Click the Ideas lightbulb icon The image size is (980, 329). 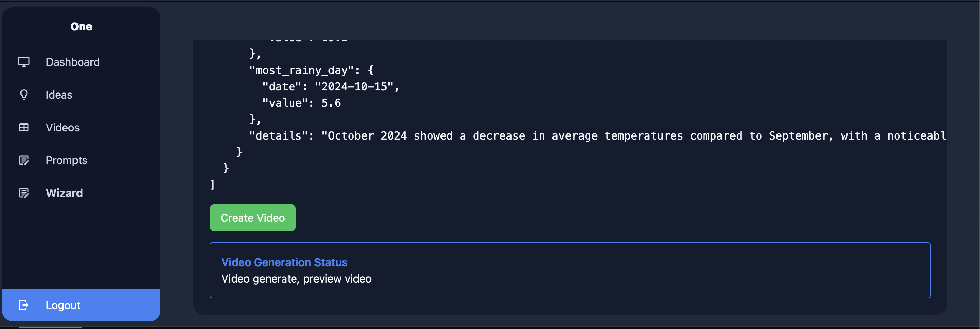tap(24, 95)
